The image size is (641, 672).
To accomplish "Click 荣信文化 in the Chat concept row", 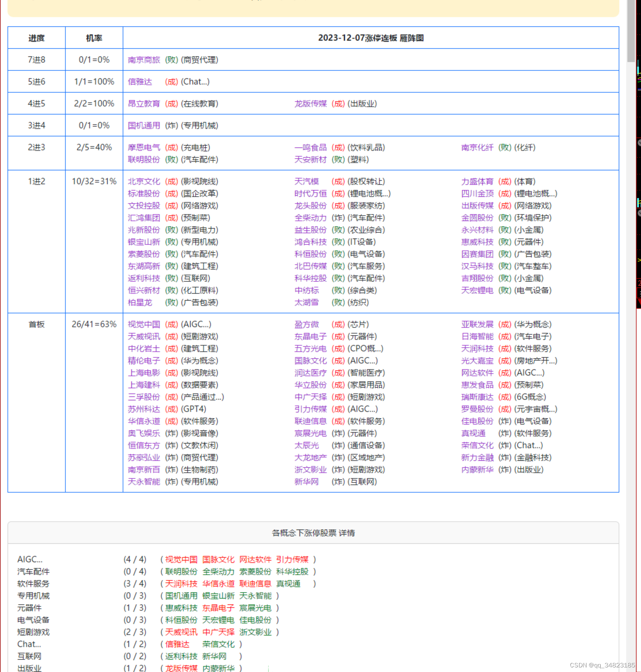I will 218,644.
